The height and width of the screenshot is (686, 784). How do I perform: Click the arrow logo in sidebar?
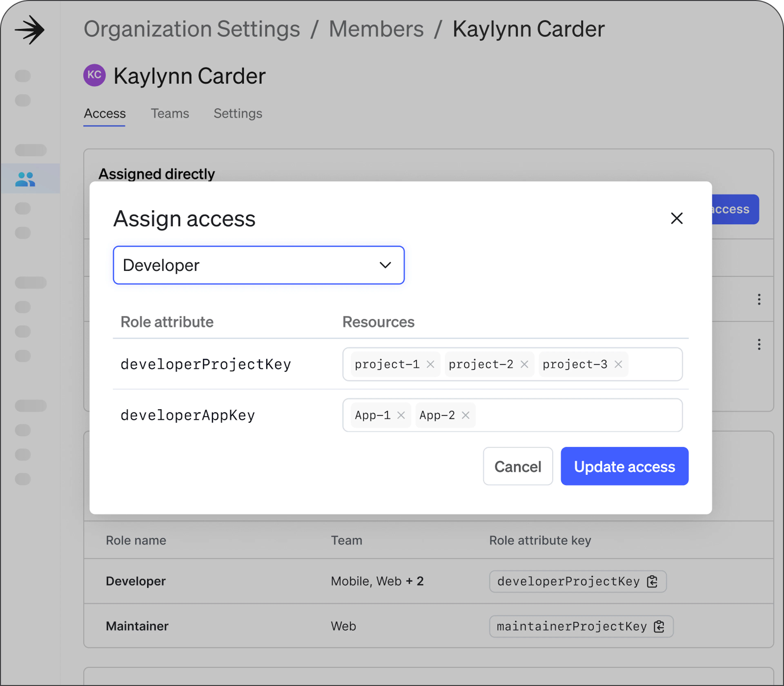tap(30, 29)
